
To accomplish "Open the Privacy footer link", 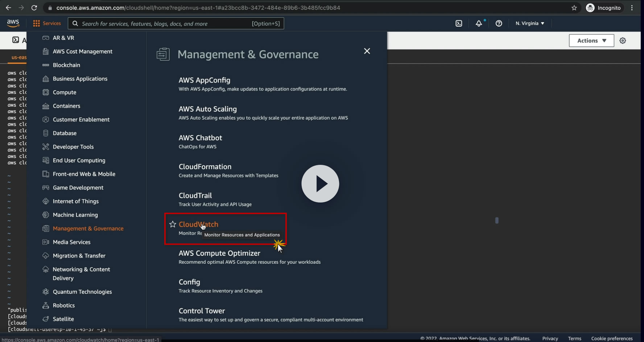I will click(550, 338).
